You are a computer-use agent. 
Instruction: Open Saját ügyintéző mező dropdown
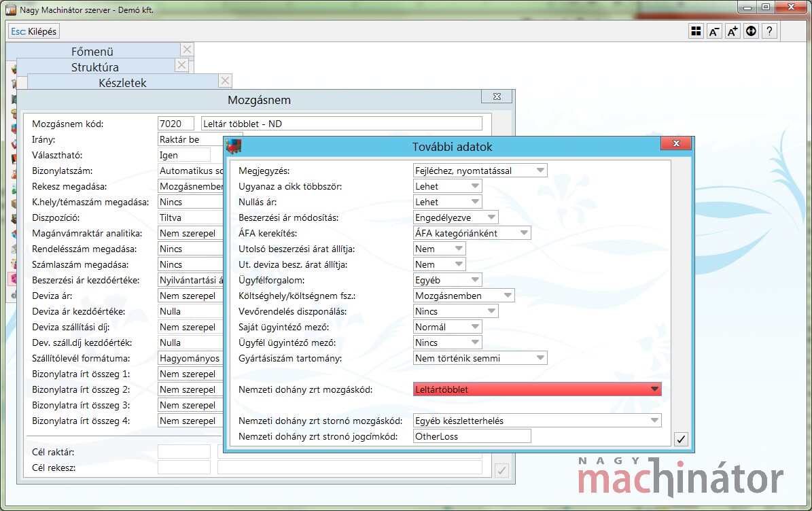click(x=447, y=328)
